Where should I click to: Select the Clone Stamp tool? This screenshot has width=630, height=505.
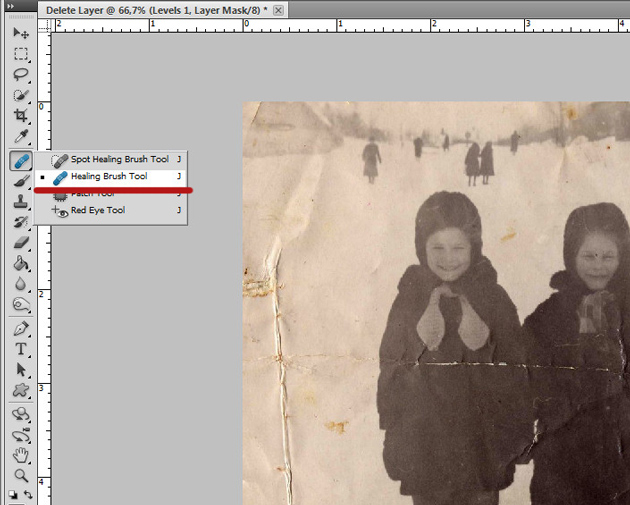[x=20, y=201]
